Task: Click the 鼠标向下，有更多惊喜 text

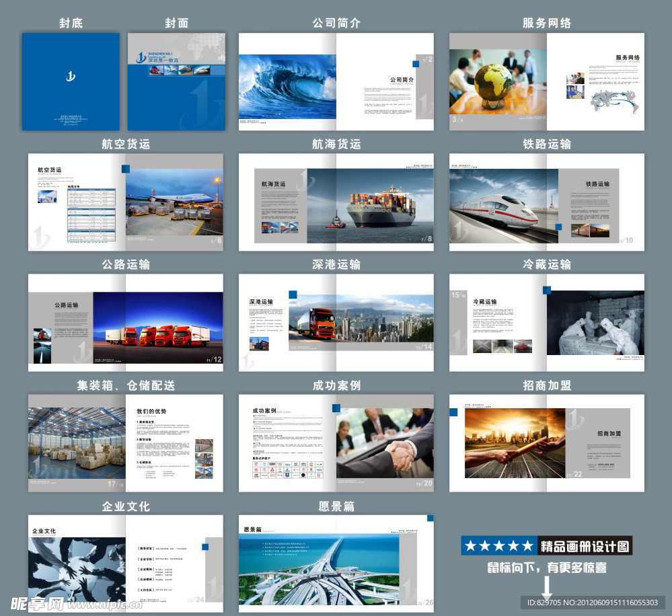Action: click(x=546, y=568)
